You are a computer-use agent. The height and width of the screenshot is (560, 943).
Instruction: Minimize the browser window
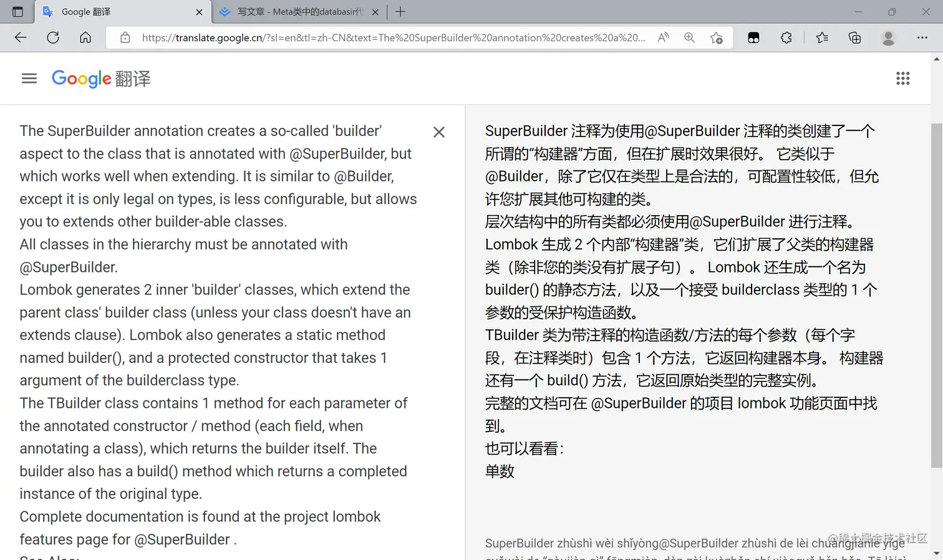click(858, 12)
